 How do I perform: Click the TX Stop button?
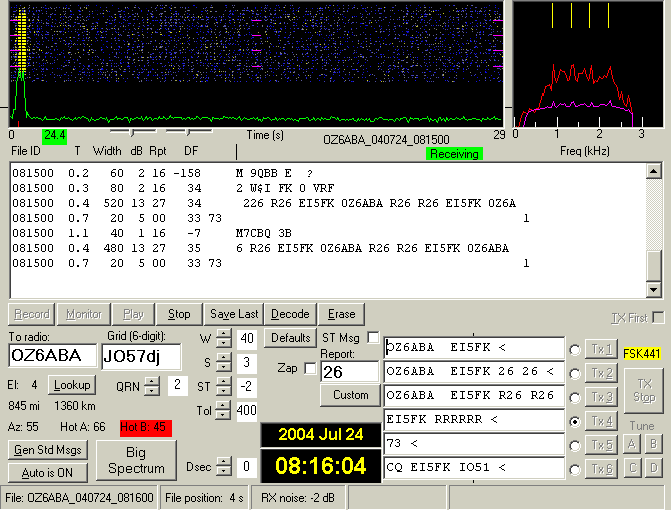tap(644, 390)
